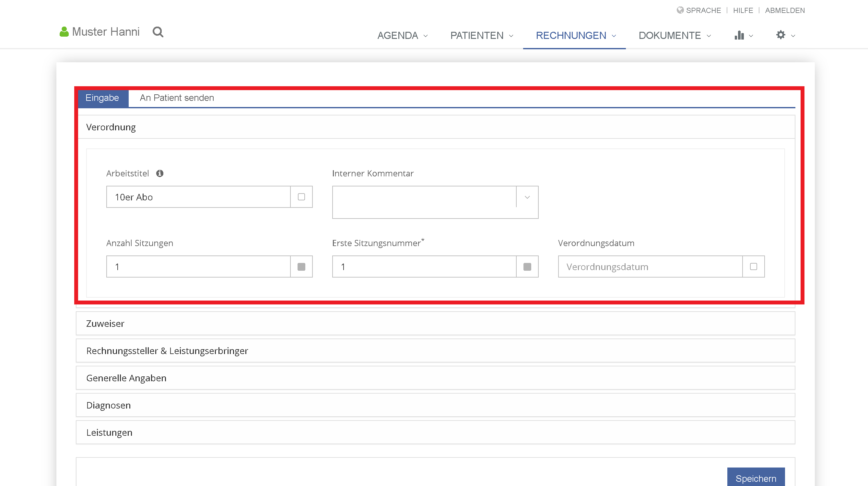Open the SPRACHE language link
868x486 pixels.
[703, 10]
